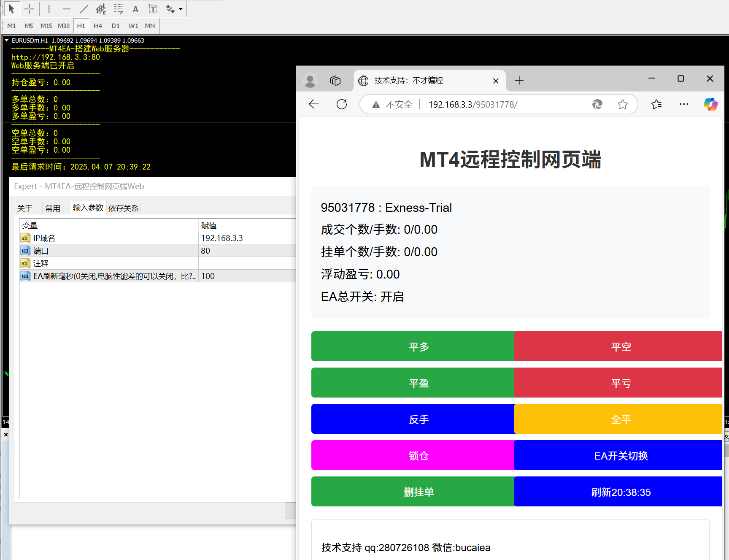The height and width of the screenshot is (560, 729).
Task: Close the 技术支持 browser tab
Action: click(496, 81)
